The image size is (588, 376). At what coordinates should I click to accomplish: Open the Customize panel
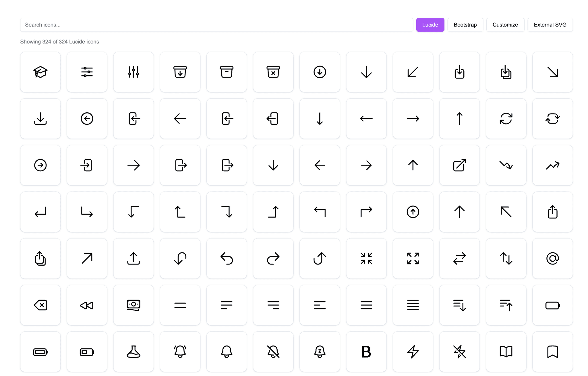505,25
